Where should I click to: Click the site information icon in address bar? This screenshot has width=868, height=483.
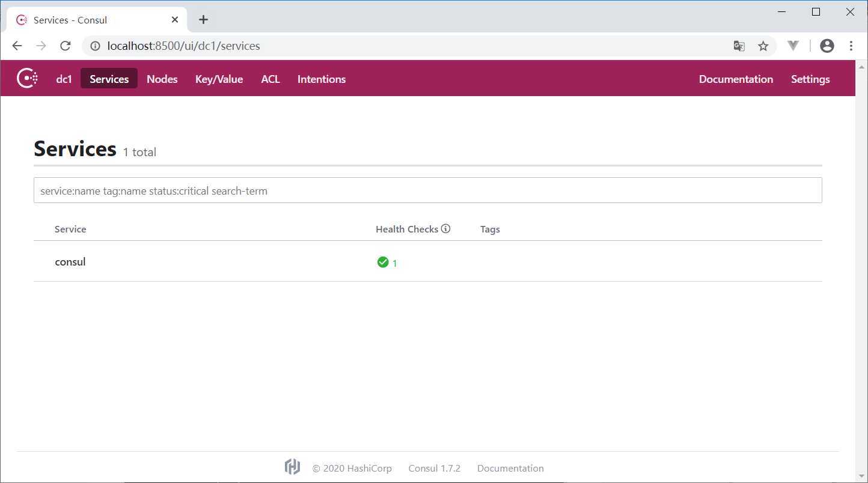pos(95,46)
